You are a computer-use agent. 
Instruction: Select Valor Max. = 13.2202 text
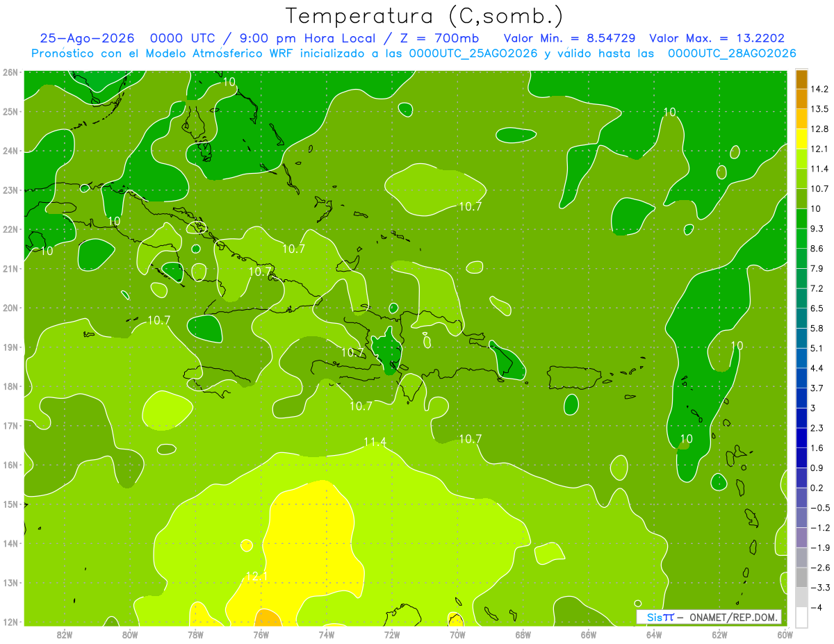(x=717, y=38)
